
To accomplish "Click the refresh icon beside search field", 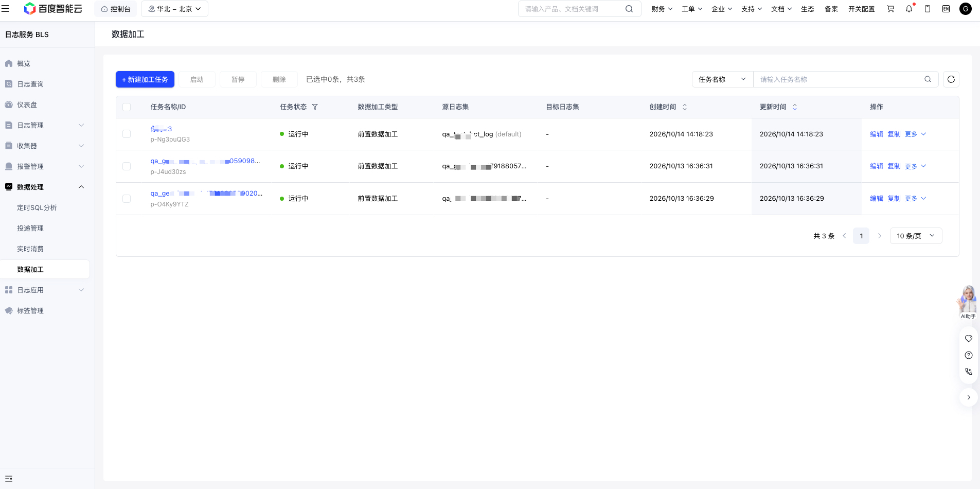I will (951, 79).
